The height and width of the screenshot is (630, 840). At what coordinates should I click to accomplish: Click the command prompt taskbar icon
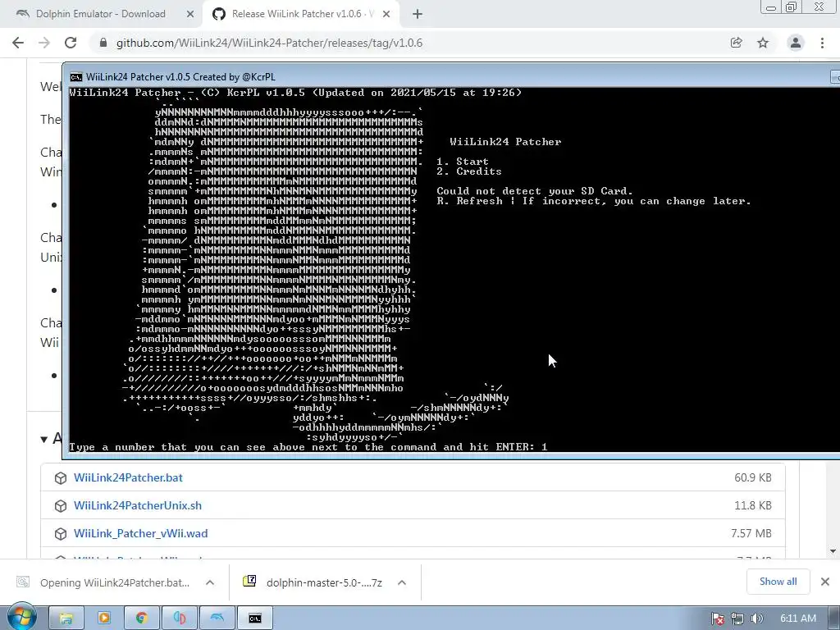(255, 619)
